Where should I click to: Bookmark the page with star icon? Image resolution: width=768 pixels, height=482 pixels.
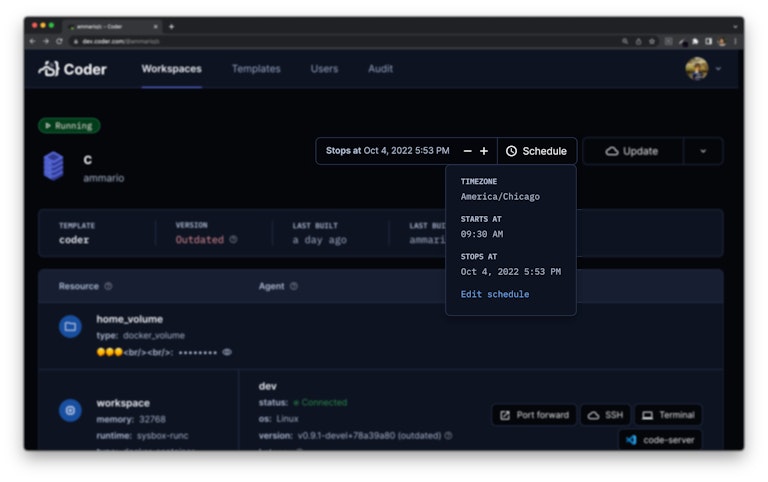pyautogui.click(x=652, y=42)
